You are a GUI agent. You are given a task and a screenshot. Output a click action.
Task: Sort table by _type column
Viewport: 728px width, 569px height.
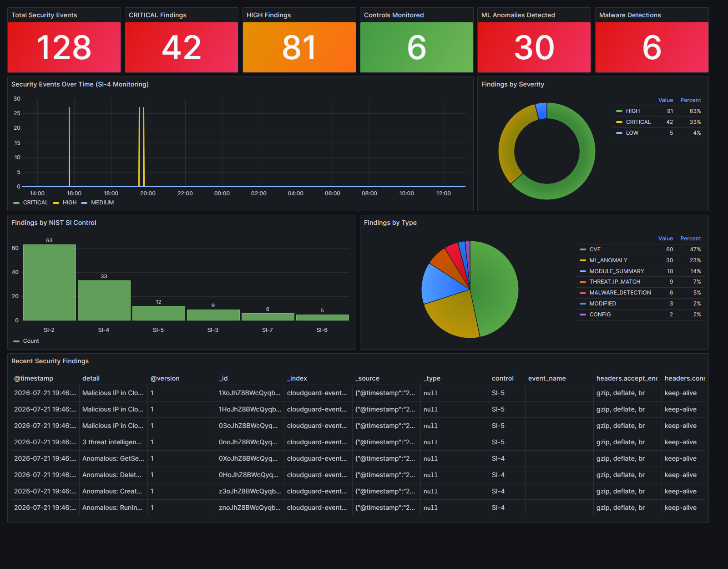(432, 378)
